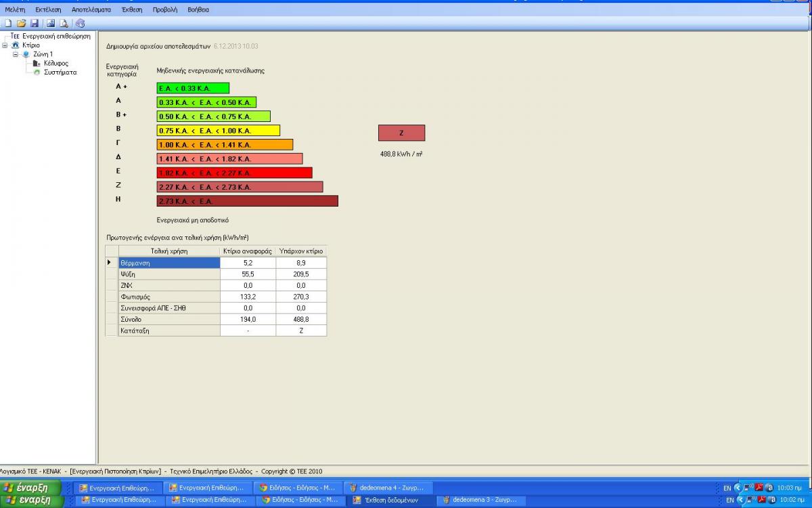Open the Προβολή menu
This screenshot has width=812, height=508.
[165, 9]
